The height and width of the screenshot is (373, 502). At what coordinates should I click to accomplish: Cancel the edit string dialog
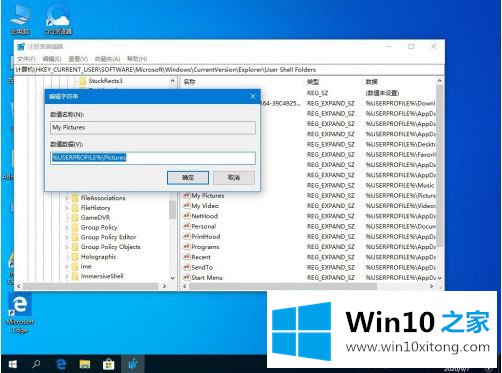click(234, 178)
